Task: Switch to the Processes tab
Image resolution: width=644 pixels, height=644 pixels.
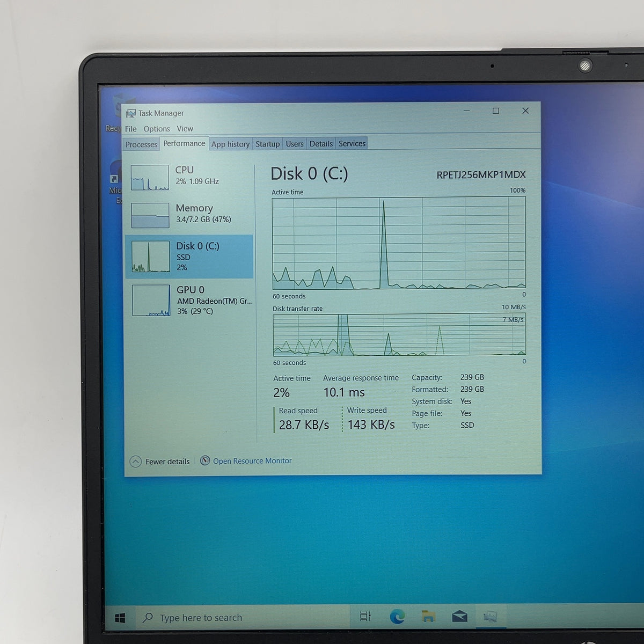Action: coord(141,144)
